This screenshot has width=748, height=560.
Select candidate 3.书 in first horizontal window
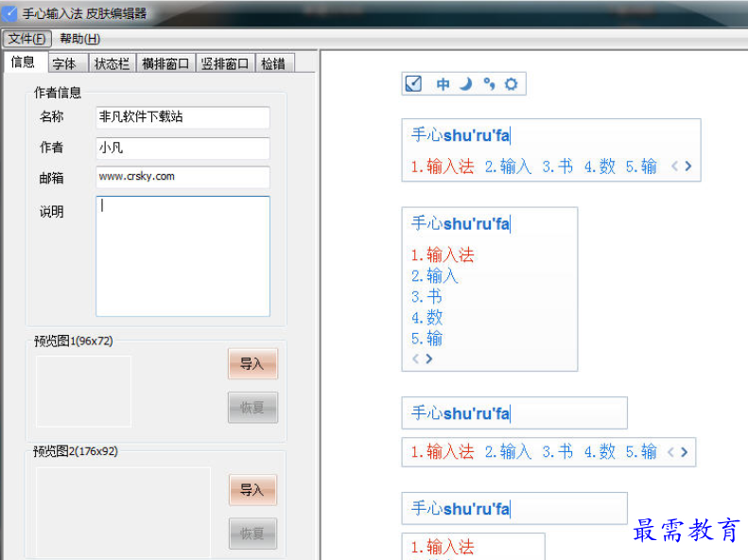point(557,166)
